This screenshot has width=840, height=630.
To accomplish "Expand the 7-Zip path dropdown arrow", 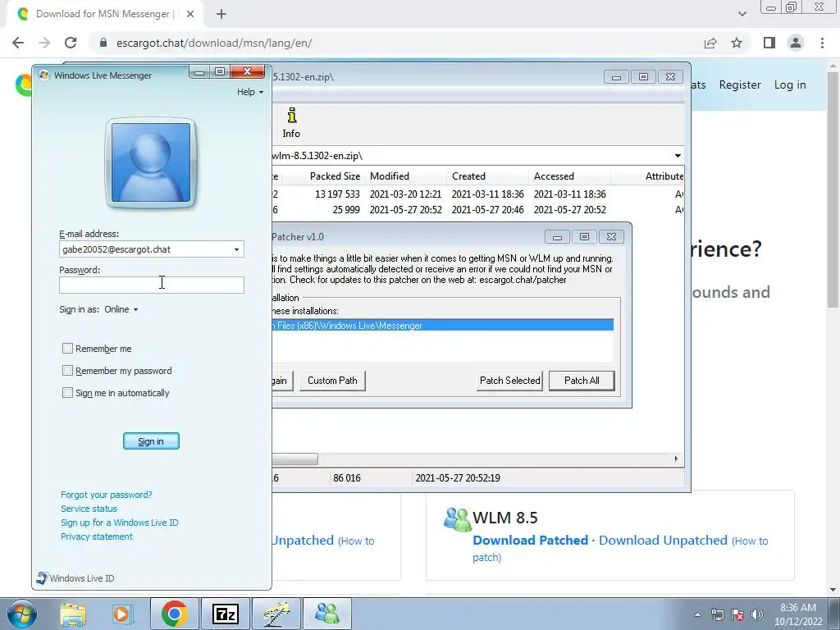I will [x=678, y=156].
